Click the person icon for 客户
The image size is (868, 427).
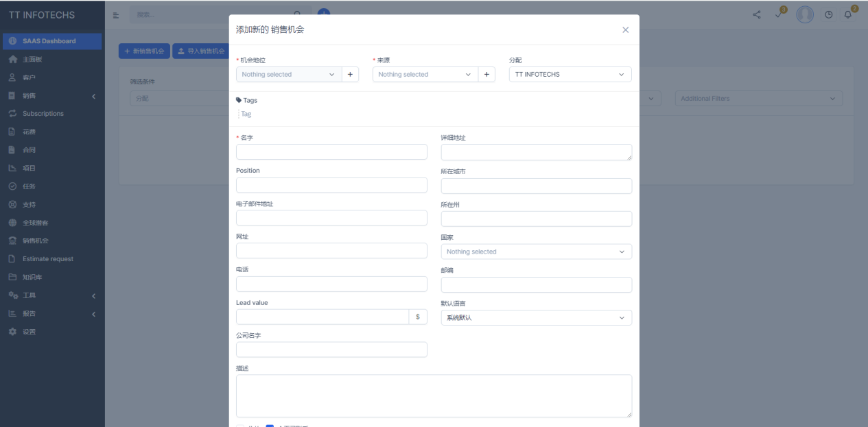pyautogui.click(x=12, y=77)
